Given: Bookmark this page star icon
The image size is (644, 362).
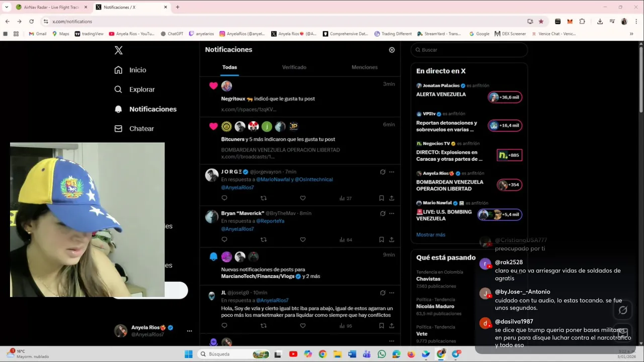Looking at the screenshot, I should (541, 21).
